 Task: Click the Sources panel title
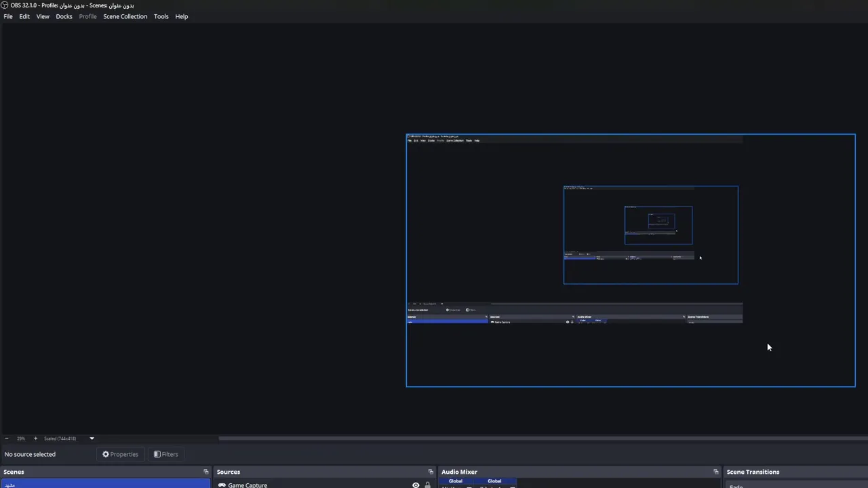(229, 472)
